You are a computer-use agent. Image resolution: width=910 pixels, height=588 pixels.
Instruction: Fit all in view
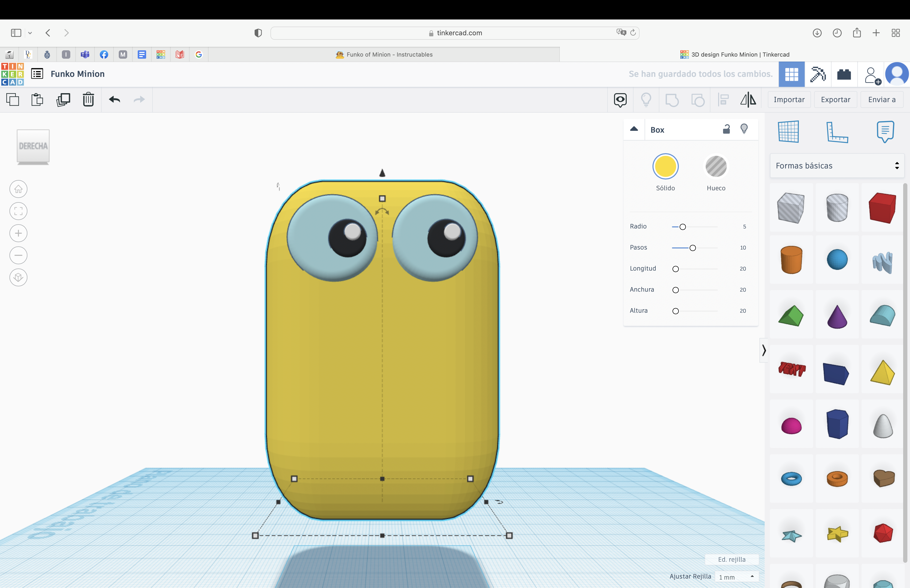click(18, 211)
